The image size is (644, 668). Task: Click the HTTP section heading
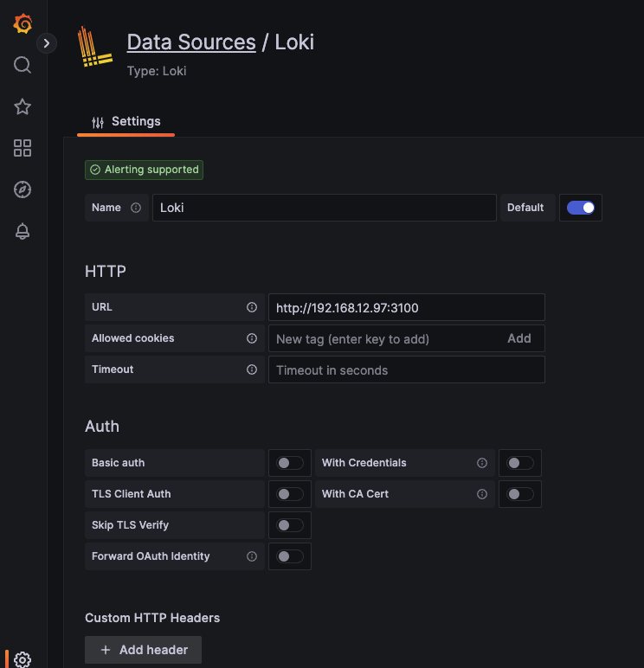coord(106,272)
